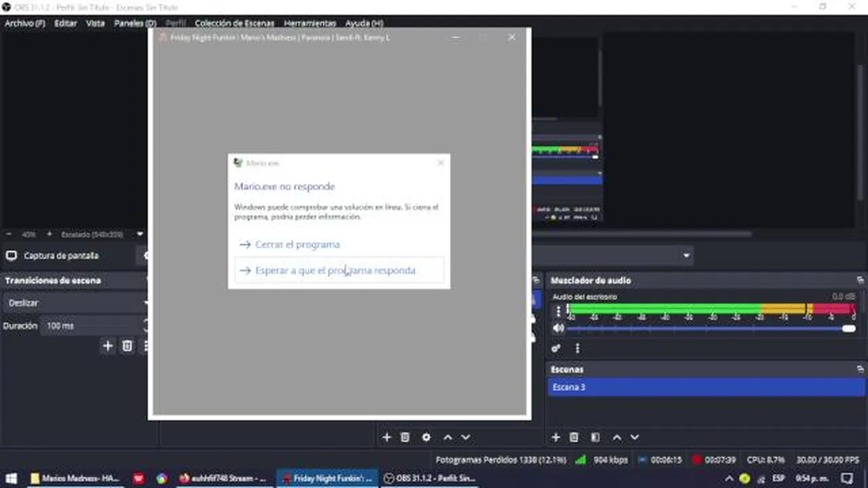This screenshot has width=868, height=488.
Task: Open the Escalado preview scaling dropdown
Action: click(x=140, y=234)
